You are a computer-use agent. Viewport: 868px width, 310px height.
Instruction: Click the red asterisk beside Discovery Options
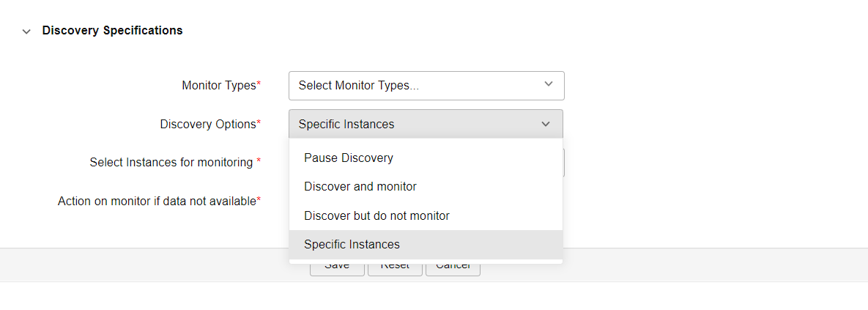click(259, 124)
